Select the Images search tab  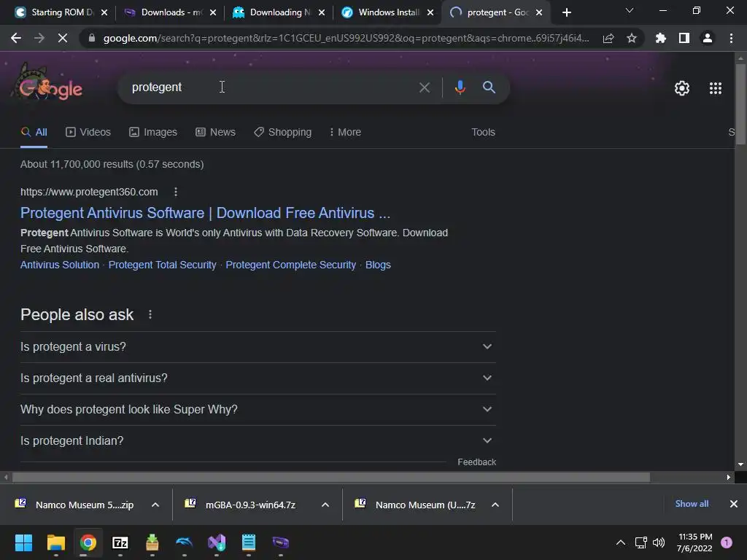153,132
